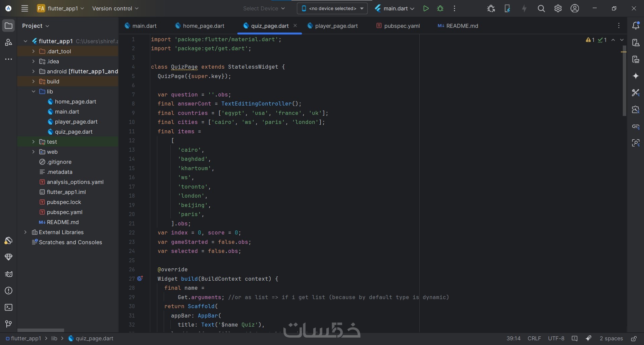Screen dimensions: 644x345
Task: Run main.dart with the green play button
Action: tap(426, 8)
